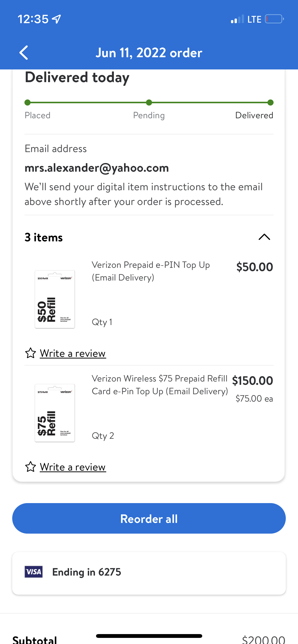Screen dimensions: 298x644
Task: Select the mrs.alexander@yahoo.com email address
Action: coord(97,168)
